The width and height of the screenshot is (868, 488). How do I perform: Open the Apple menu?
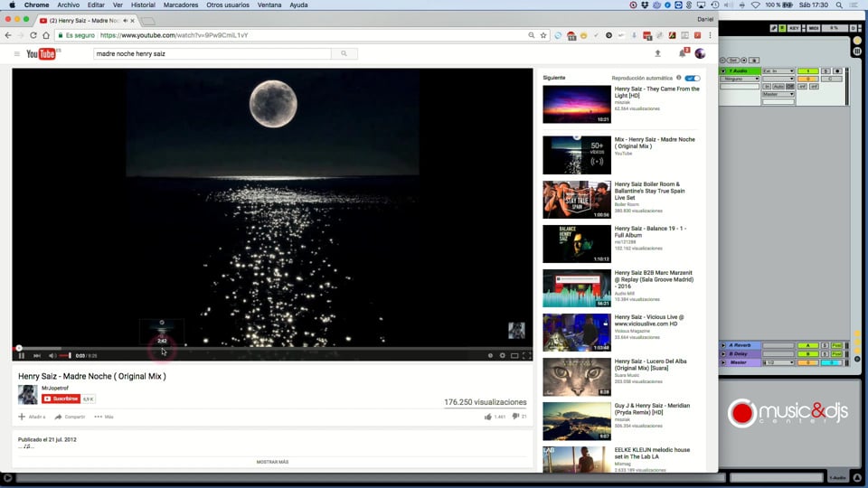coord(12,5)
